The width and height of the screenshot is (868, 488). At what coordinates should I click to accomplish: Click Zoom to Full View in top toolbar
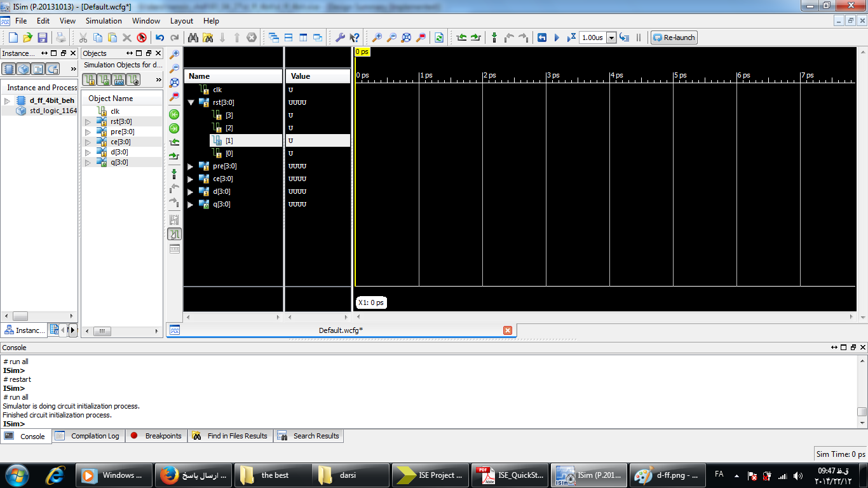tap(407, 37)
